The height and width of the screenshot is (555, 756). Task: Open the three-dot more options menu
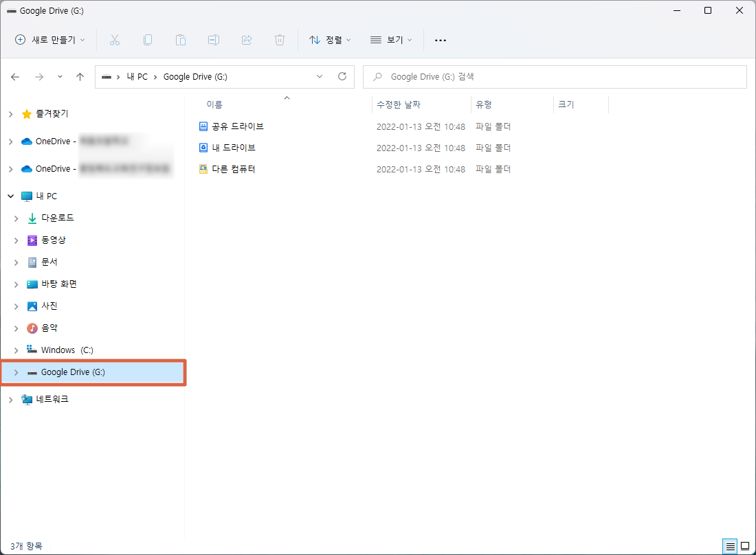[440, 40]
